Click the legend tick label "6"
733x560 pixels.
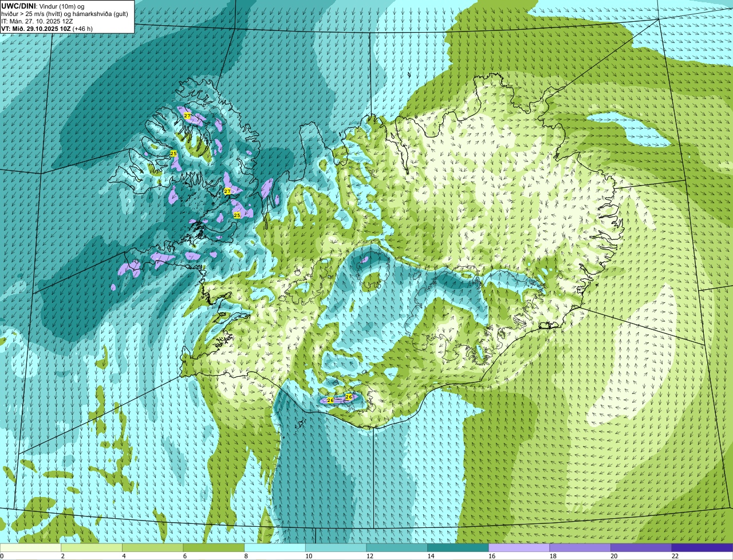pyautogui.click(x=184, y=556)
